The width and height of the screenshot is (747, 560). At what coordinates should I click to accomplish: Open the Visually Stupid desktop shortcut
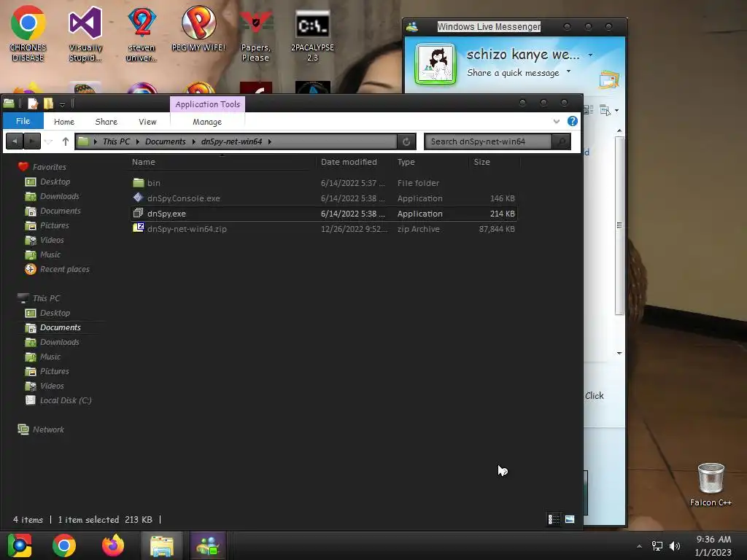point(85,34)
